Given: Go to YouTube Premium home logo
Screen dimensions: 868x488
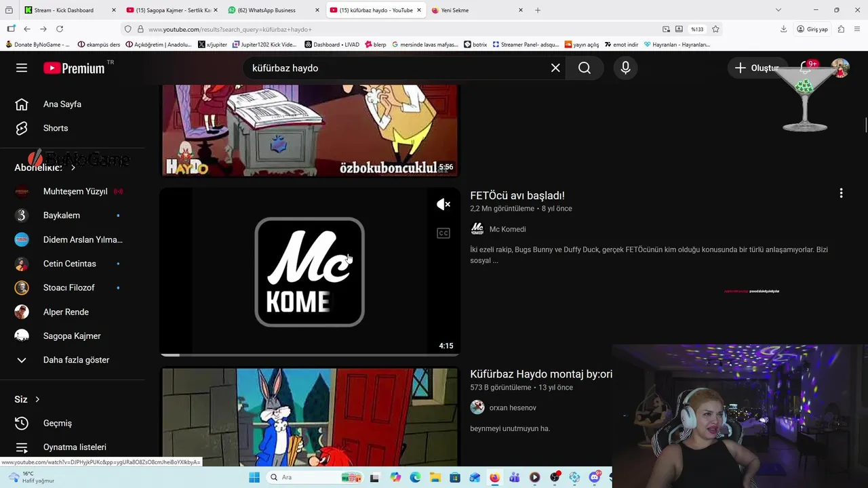Looking at the screenshot, I should tap(75, 68).
